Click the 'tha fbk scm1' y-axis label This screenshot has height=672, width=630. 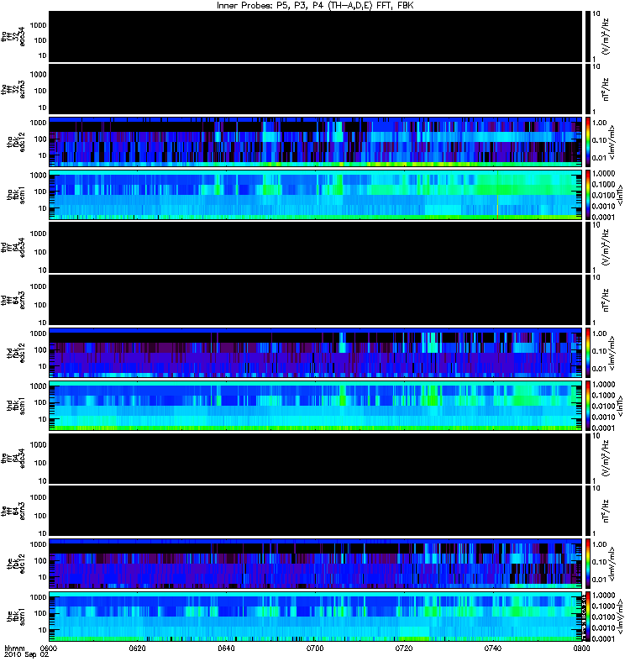coord(16,195)
